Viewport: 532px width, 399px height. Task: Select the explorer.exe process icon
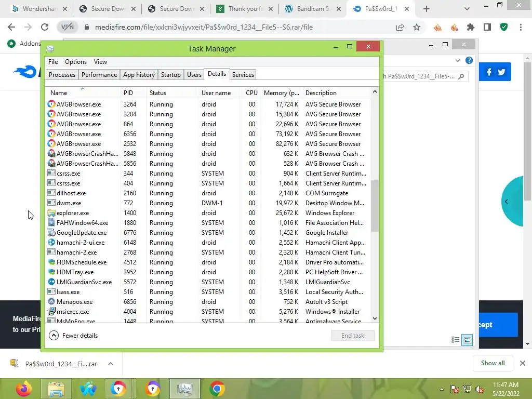pyautogui.click(x=51, y=213)
